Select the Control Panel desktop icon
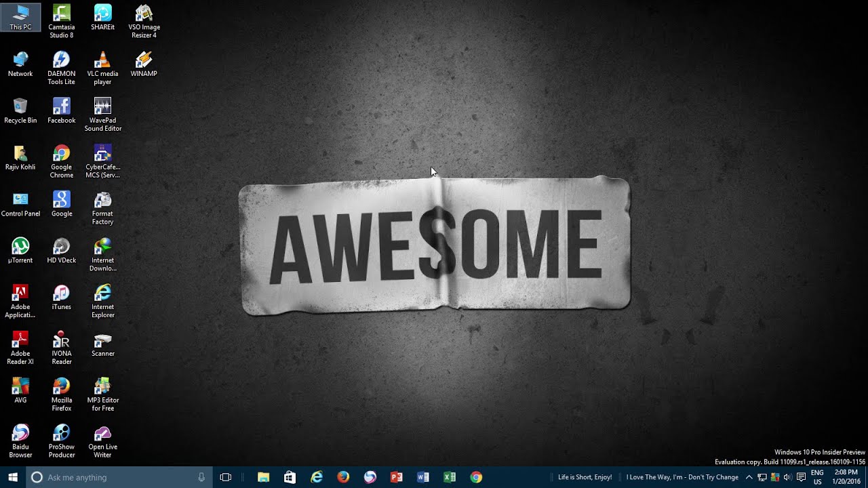This screenshot has width=868, height=488. [x=20, y=204]
